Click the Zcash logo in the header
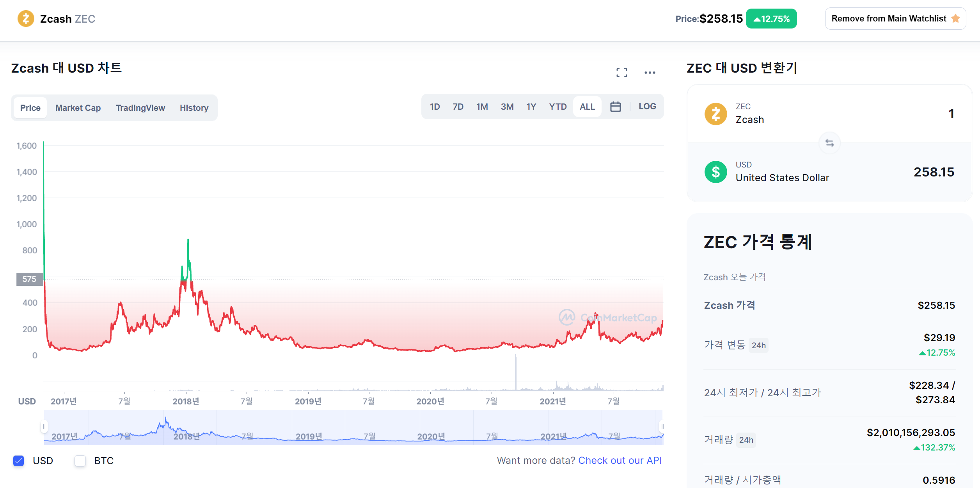 [x=26, y=19]
